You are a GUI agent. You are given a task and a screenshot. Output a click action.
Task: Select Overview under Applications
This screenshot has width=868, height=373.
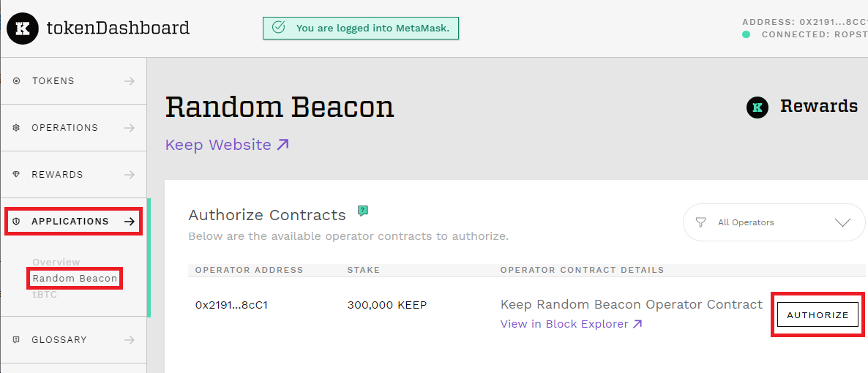pyautogui.click(x=56, y=262)
